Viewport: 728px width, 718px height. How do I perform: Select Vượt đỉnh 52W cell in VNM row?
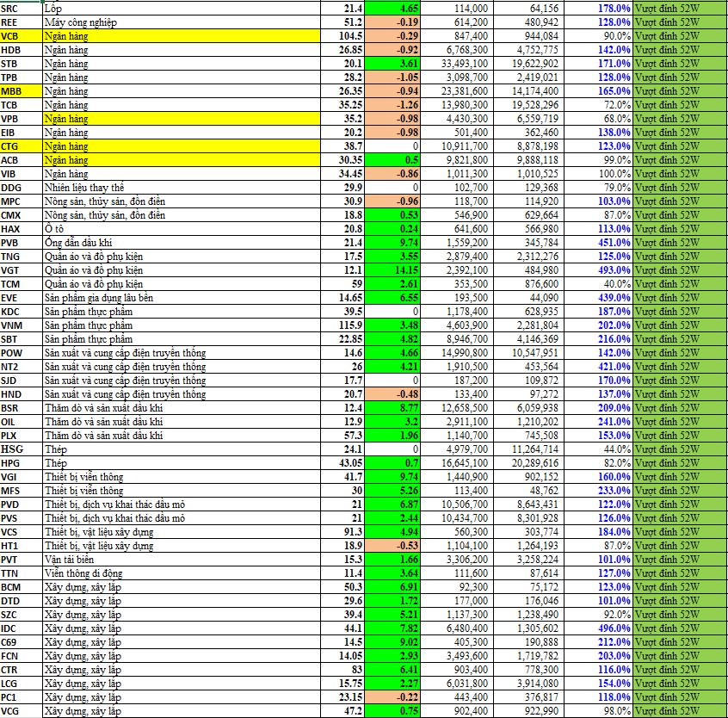tap(679, 325)
